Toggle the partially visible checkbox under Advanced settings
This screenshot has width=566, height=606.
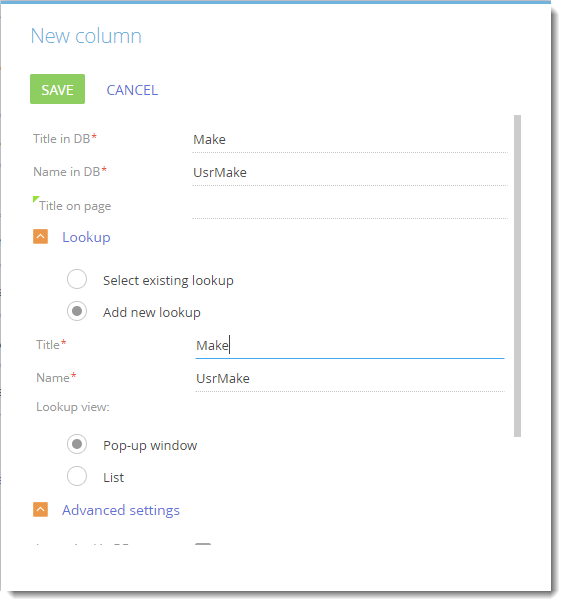coord(203,544)
